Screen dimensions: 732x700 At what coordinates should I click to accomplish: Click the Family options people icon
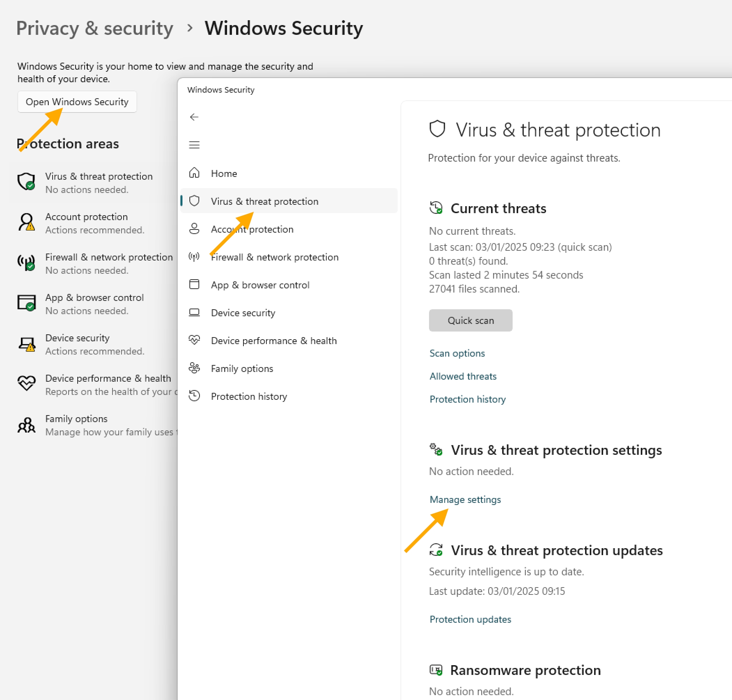click(x=194, y=368)
